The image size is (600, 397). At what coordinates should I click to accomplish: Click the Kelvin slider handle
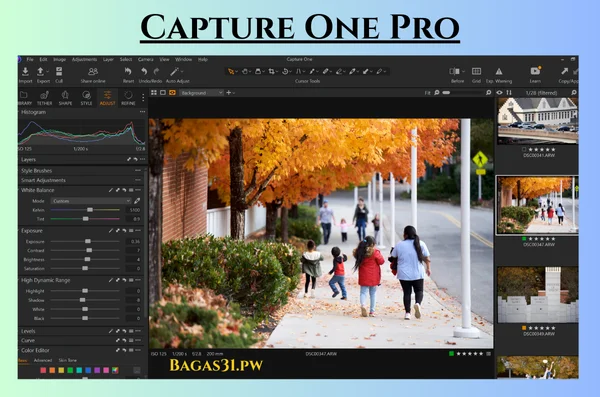pyautogui.click(x=90, y=210)
